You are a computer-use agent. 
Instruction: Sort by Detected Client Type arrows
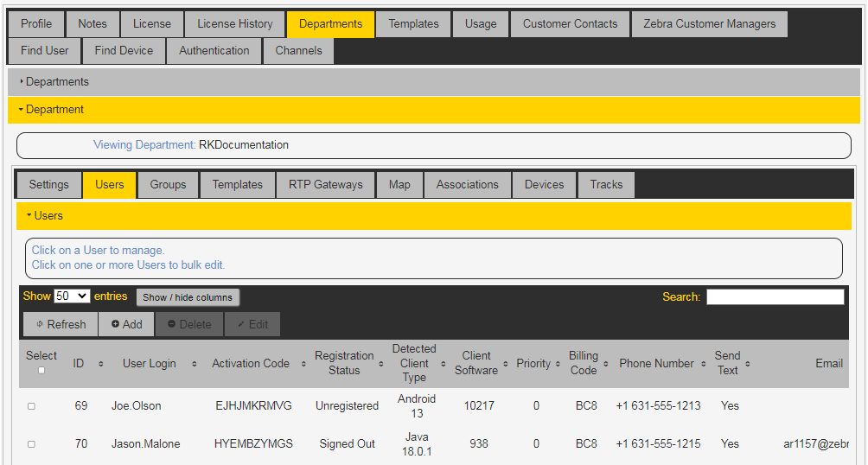tap(443, 364)
